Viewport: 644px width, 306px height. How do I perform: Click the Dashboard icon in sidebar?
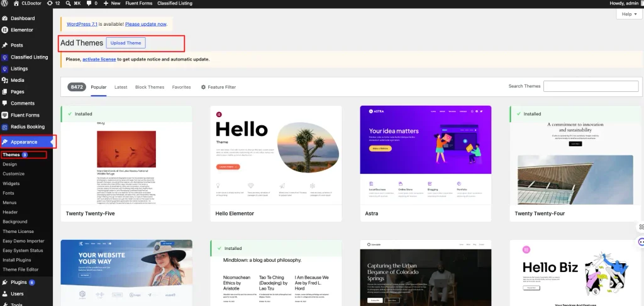coord(5,18)
